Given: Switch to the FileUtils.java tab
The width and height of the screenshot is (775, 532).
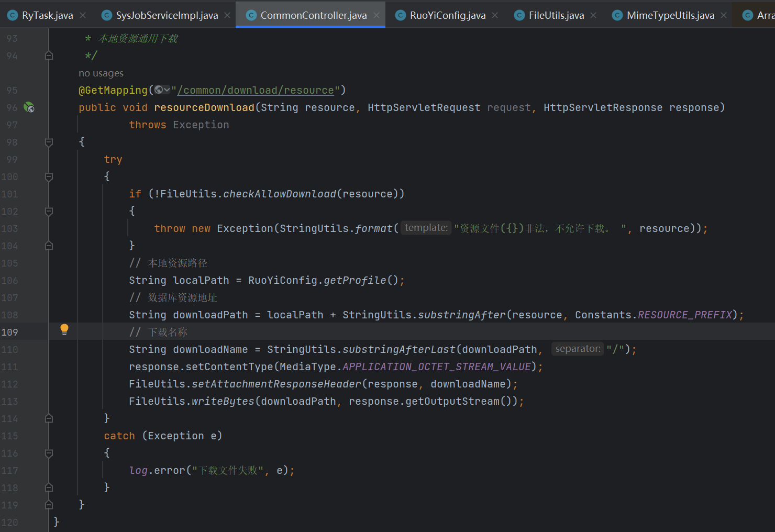Looking at the screenshot, I should [556, 16].
